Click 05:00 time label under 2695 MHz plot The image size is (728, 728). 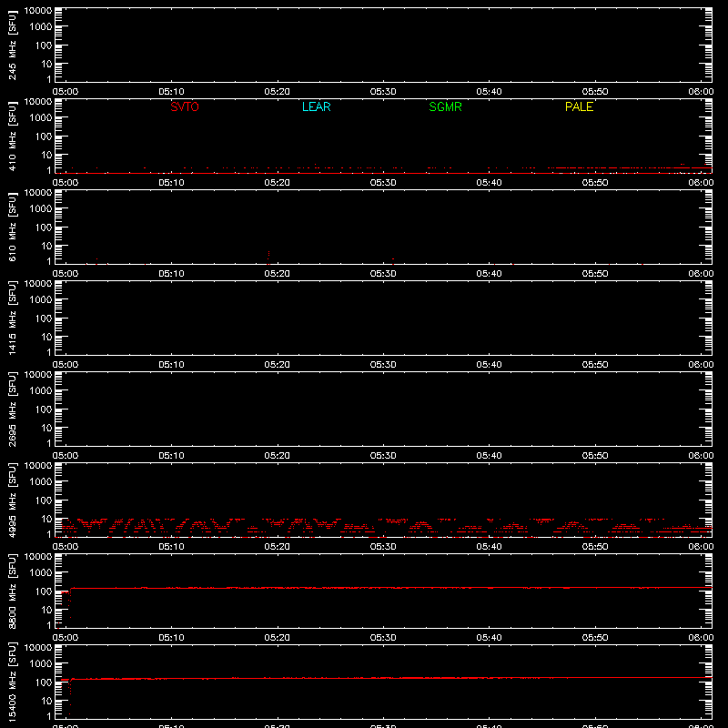tap(66, 456)
